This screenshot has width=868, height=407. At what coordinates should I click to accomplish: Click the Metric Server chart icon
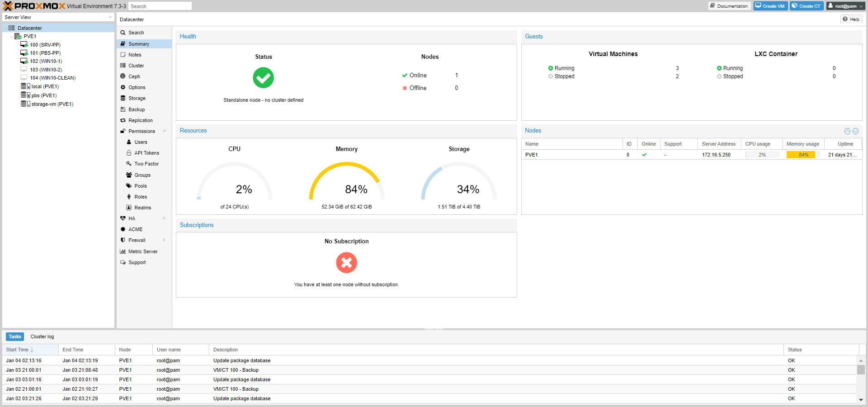(123, 251)
